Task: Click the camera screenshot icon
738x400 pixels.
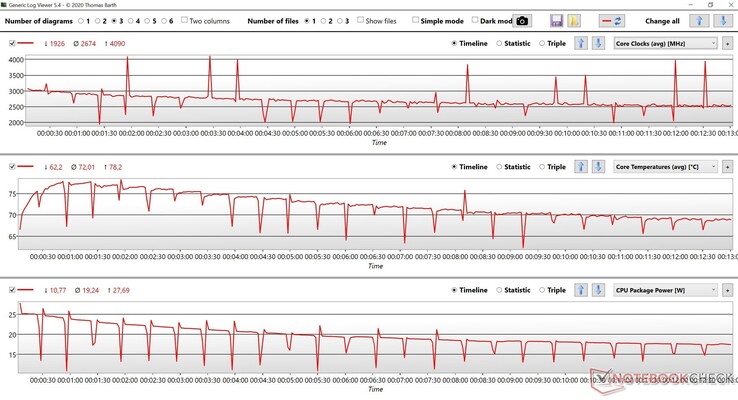Action: coord(522,20)
